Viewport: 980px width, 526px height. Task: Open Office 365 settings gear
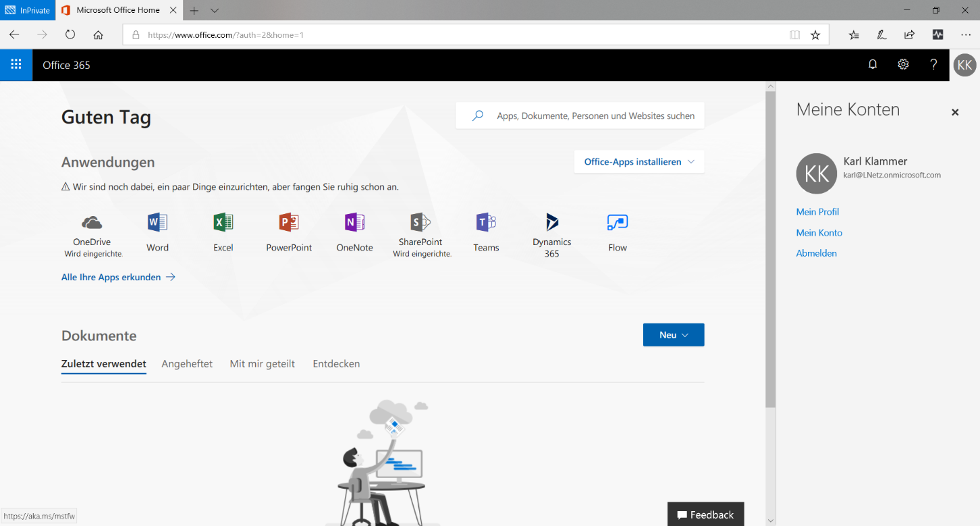point(903,65)
